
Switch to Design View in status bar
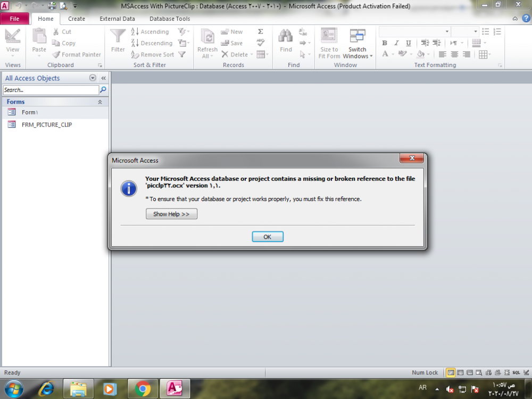point(526,372)
